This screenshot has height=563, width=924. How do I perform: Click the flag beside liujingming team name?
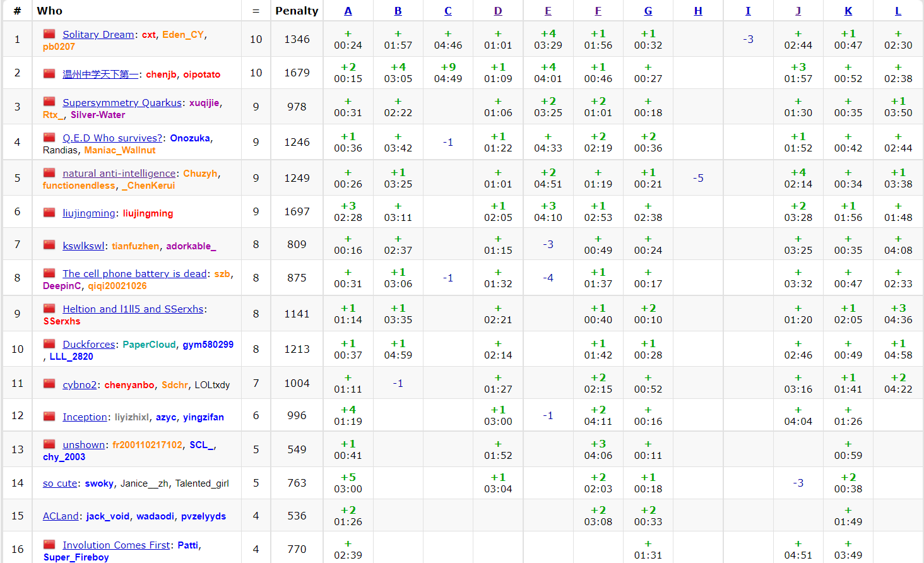point(49,213)
